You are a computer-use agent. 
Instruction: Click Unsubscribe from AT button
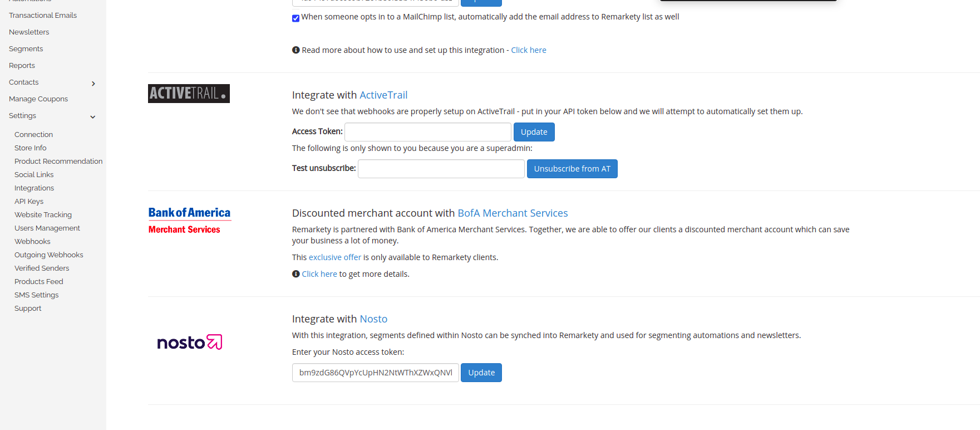tap(572, 169)
